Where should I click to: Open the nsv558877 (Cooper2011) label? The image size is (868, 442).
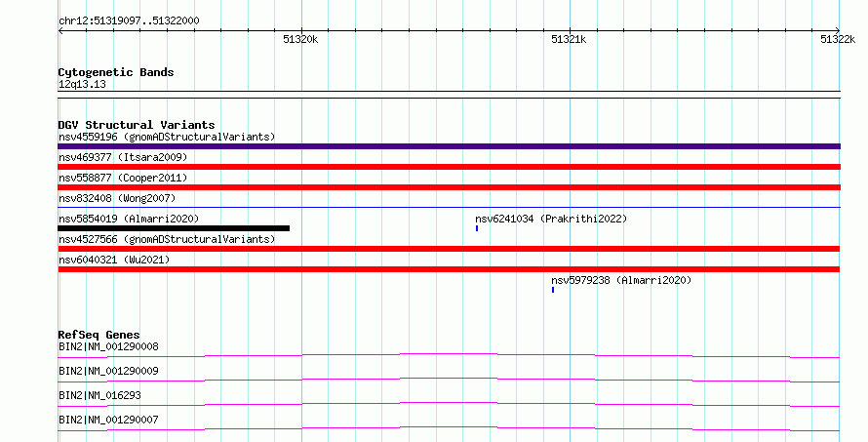click(x=123, y=178)
